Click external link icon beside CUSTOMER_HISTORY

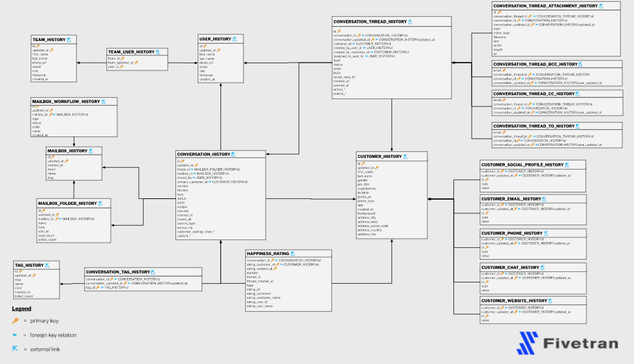(406, 157)
